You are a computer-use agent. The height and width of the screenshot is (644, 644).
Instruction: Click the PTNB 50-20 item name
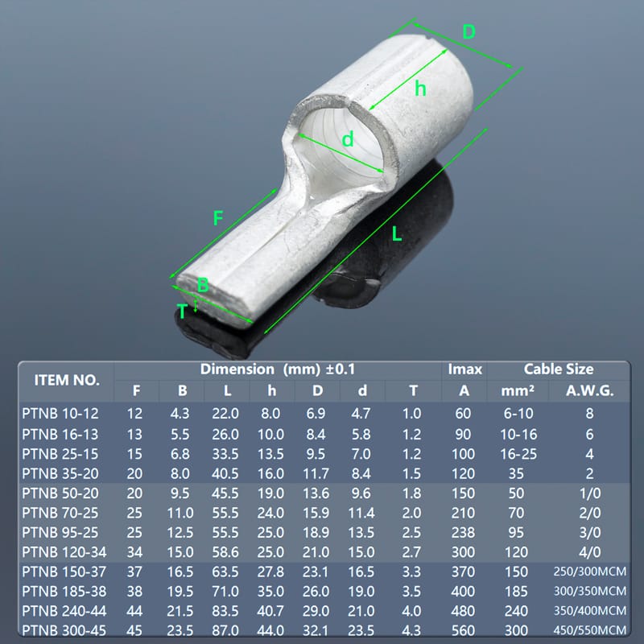tap(60, 493)
